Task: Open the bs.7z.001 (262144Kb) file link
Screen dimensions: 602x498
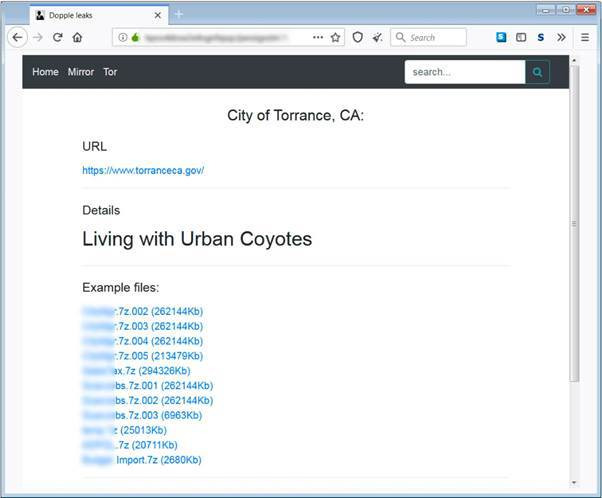Action: point(148,385)
